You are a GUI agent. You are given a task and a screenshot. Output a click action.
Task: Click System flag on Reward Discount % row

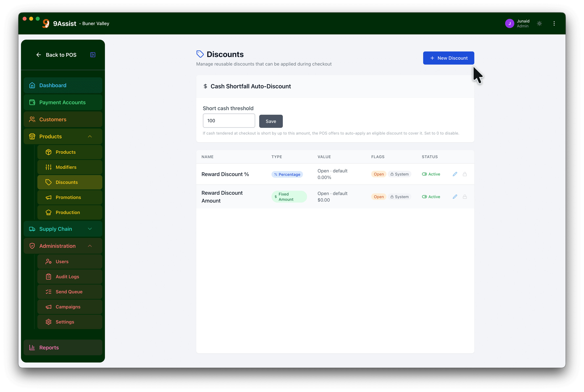(x=399, y=174)
